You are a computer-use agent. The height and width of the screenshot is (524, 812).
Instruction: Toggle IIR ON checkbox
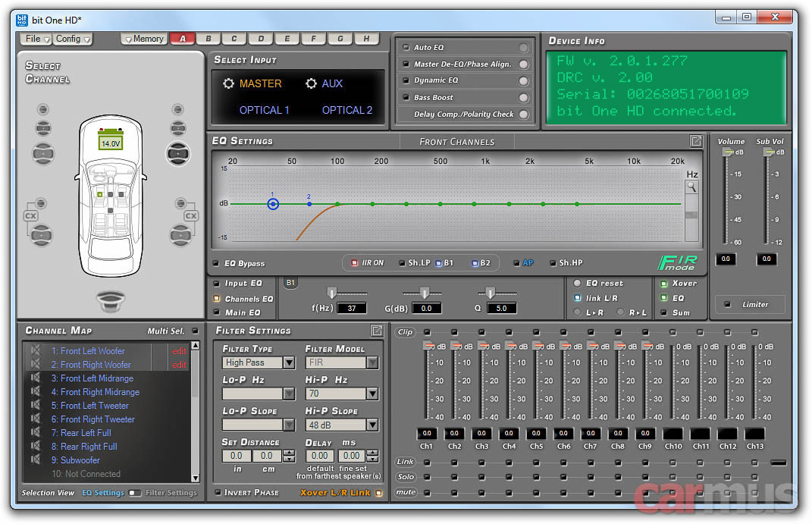354,262
